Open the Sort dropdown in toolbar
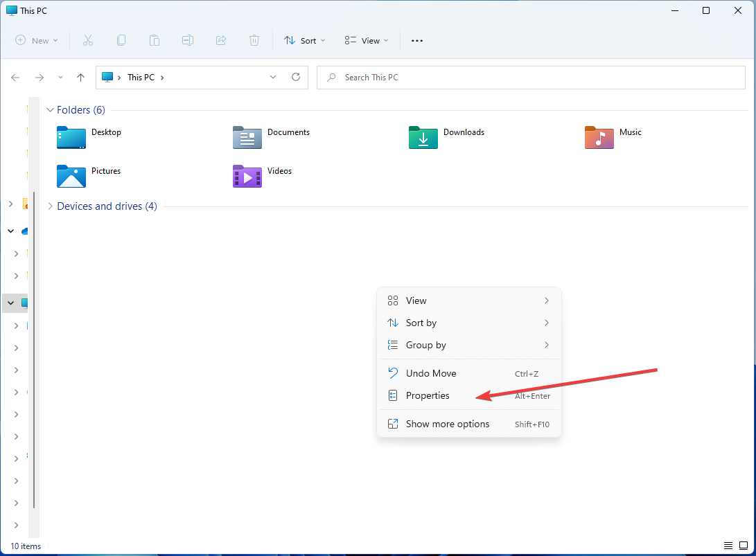The height and width of the screenshot is (556, 756). [x=305, y=40]
